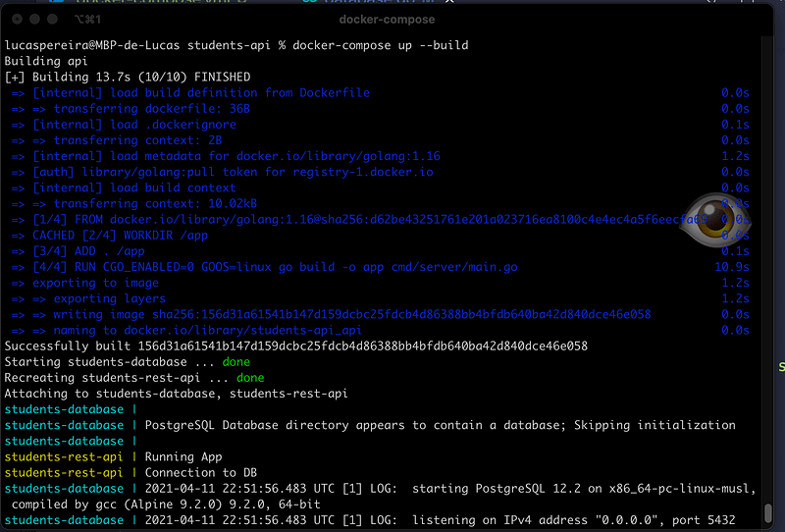Image resolution: width=785 pixels, height=532 pixels.
Task: Click the '10.9s' build duration
Action: click(x=732, y=267)
